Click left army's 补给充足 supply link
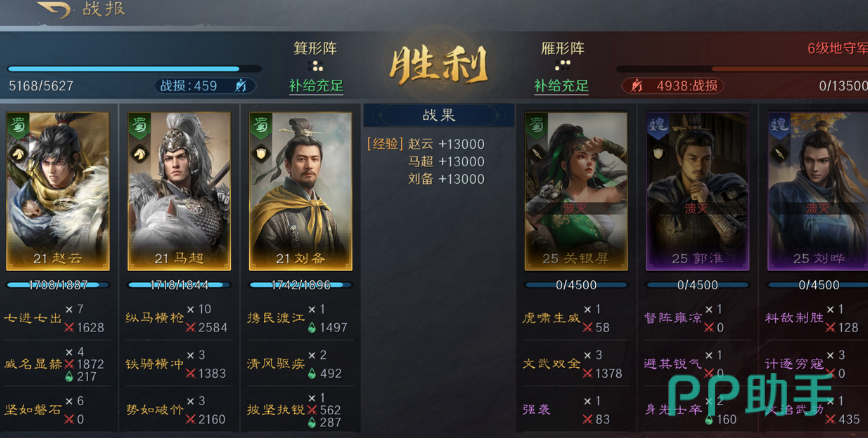This screenshot has height=438, width=868. pyautogui.click(x=316, y=86)
